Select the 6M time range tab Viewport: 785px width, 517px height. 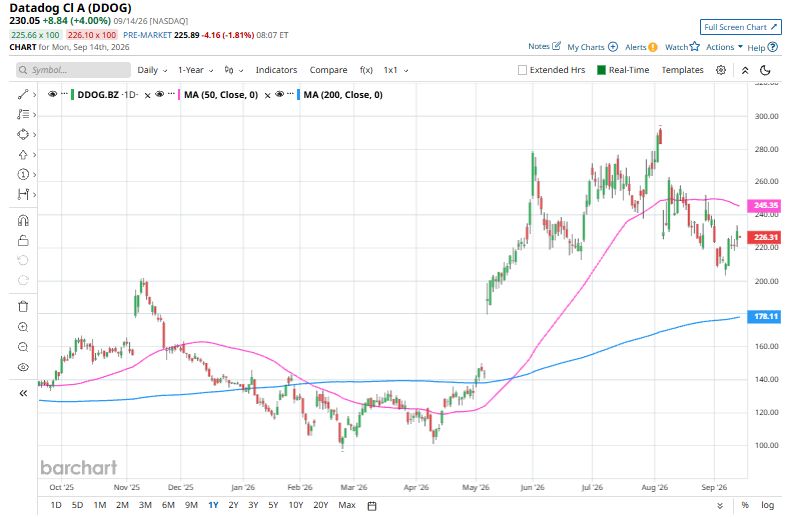168,505
